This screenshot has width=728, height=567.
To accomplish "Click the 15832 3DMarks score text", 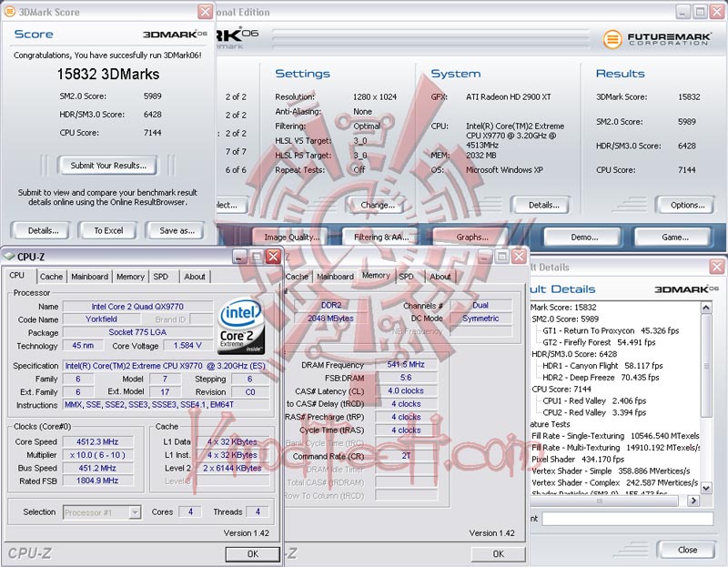I will click(x=107, y=75).
